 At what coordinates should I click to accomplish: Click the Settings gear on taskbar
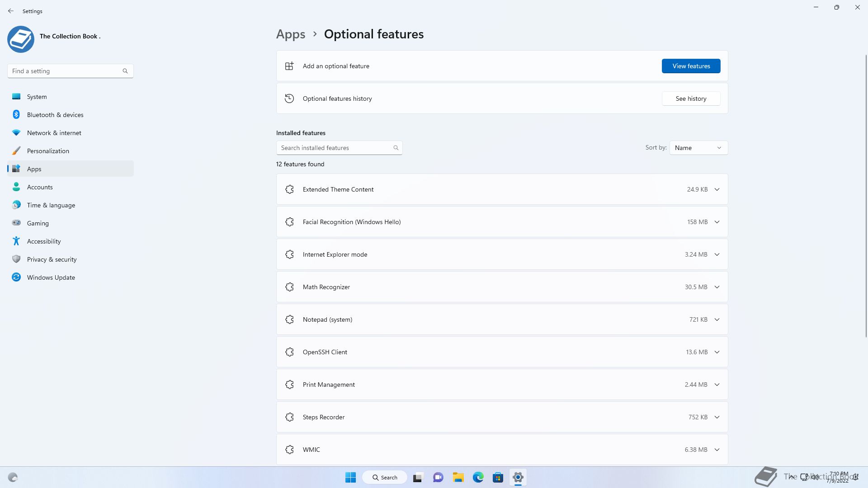click(x=518, y=477)
